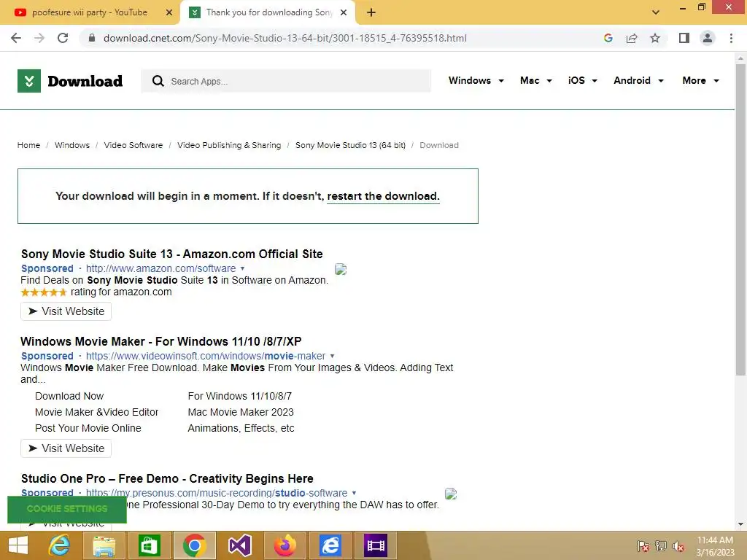Switch to the poofesure wii party YouTube tab
This screenshot has height=560, width=747.
point(90,12)
